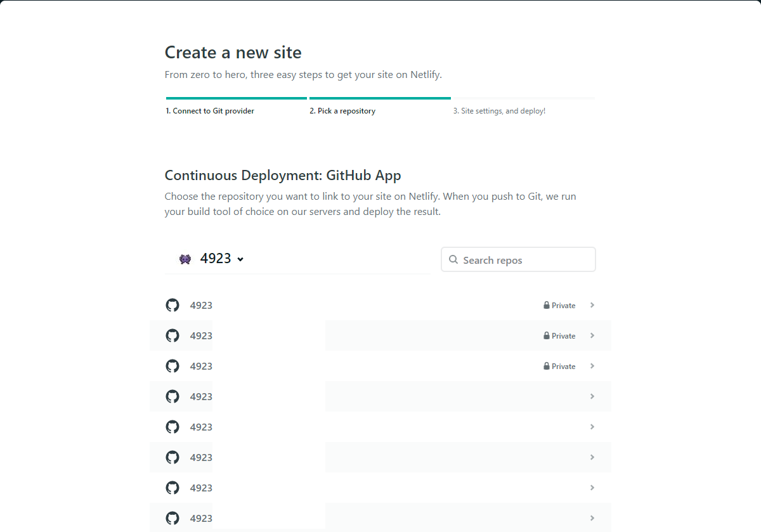
Task: Click the 4923 repository name in the second row
Action: click(201, 335)
